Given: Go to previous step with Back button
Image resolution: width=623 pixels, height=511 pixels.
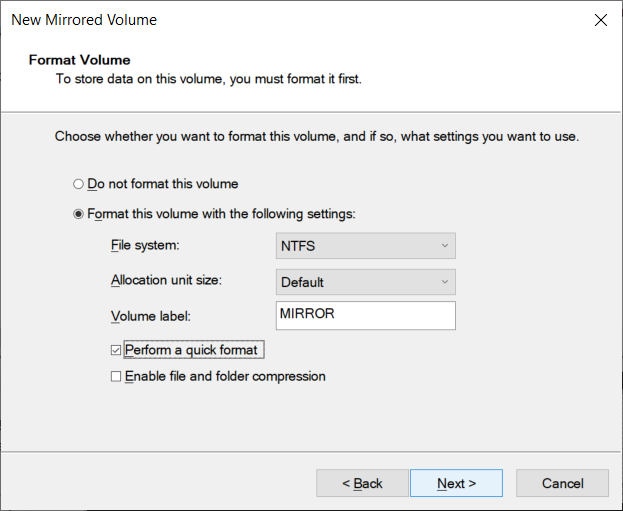Looking at the screenshot, I should 362,483.
